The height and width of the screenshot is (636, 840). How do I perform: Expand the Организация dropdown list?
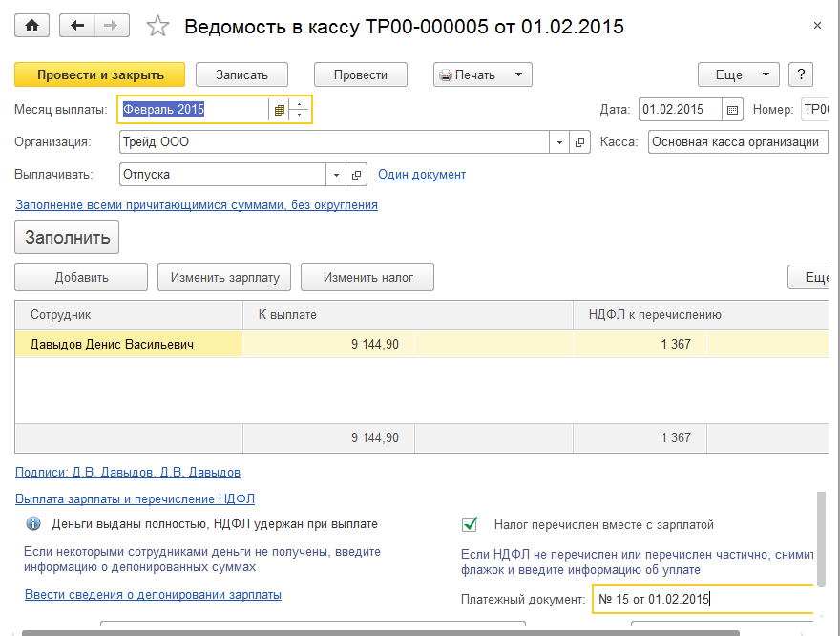[x=559, y=142]
